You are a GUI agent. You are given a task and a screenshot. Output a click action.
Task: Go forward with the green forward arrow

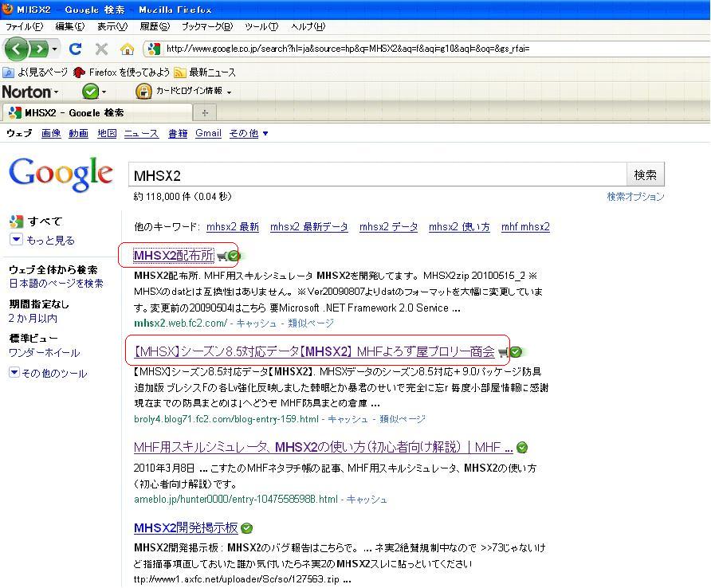(x=39, y=49)
